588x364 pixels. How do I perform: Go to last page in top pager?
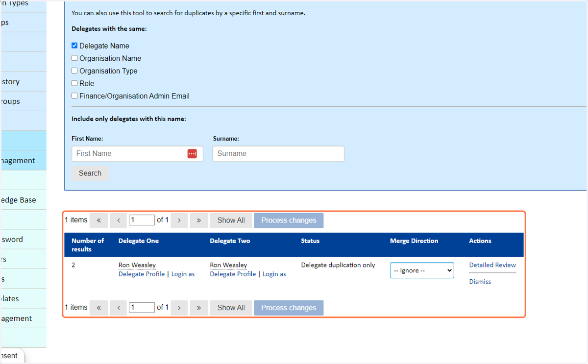(199, 220)
